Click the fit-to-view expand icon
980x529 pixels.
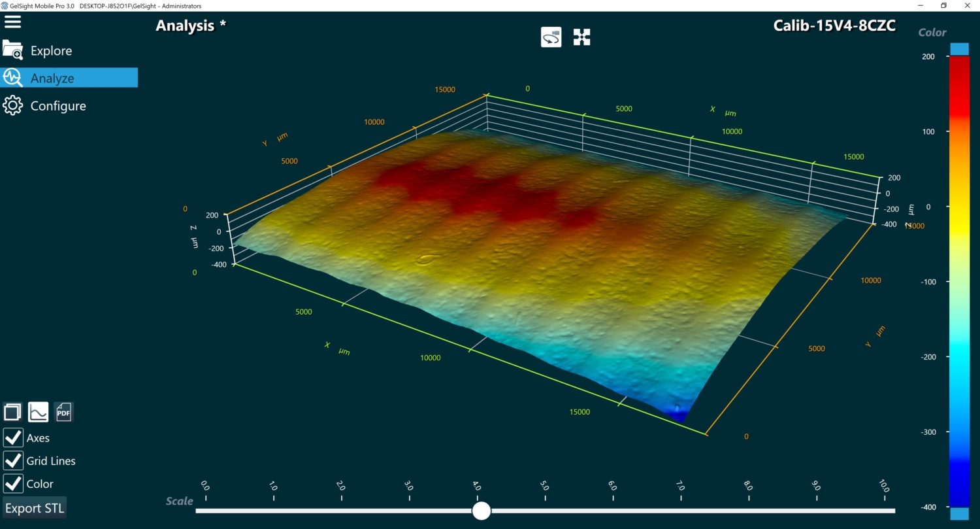click(x=581, y=37)
